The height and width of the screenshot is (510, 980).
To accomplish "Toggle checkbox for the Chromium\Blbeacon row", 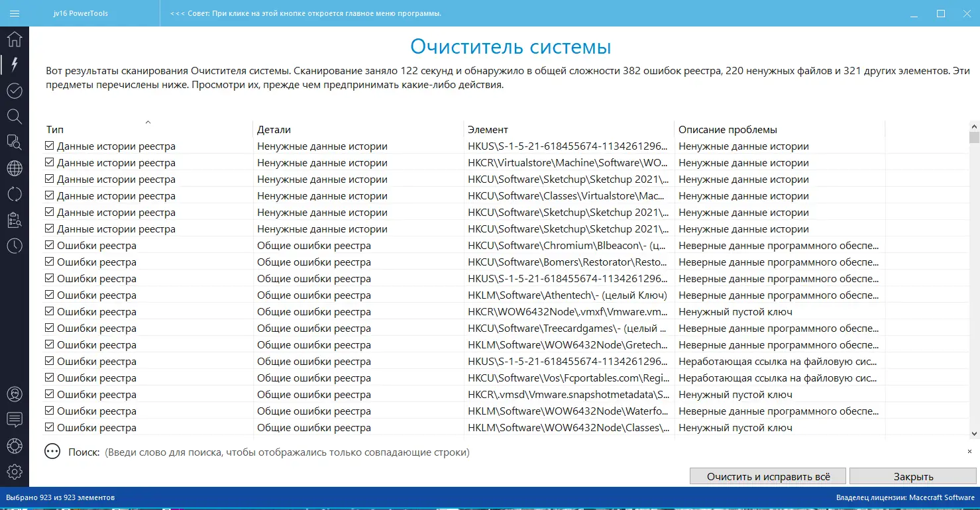I will click(50, 245).
